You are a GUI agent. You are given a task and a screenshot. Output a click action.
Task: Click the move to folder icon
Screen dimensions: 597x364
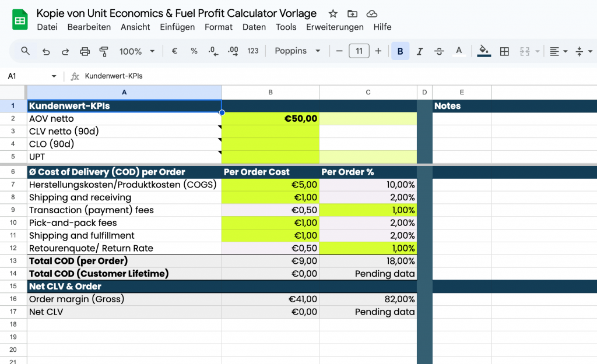352,13
